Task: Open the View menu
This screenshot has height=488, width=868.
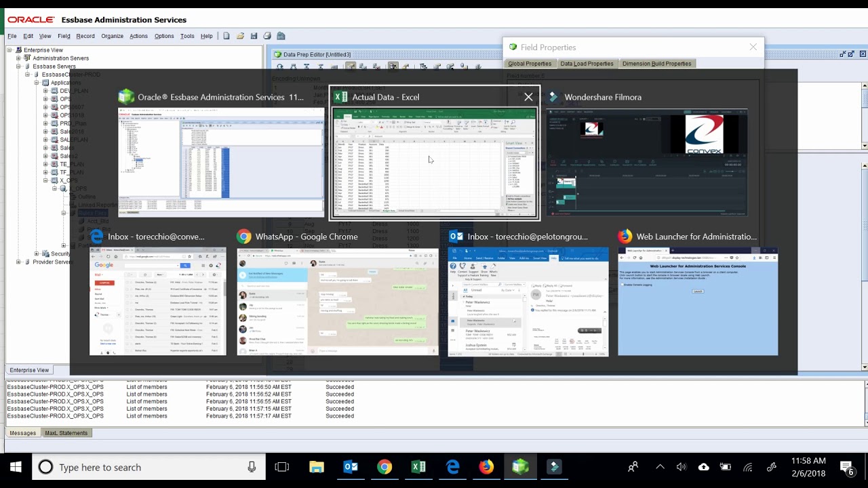Action: 45,36
